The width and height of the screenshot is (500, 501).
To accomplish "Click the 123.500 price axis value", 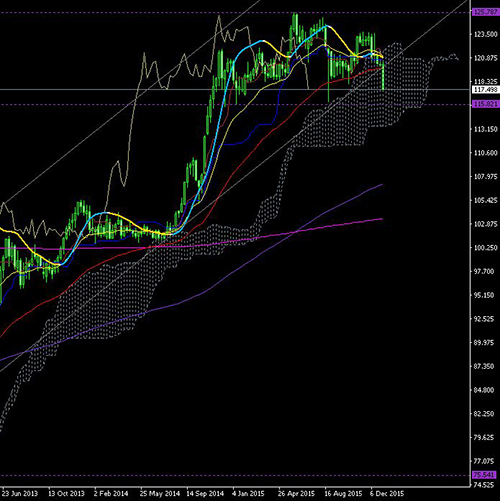I will [x=486, y=34].
